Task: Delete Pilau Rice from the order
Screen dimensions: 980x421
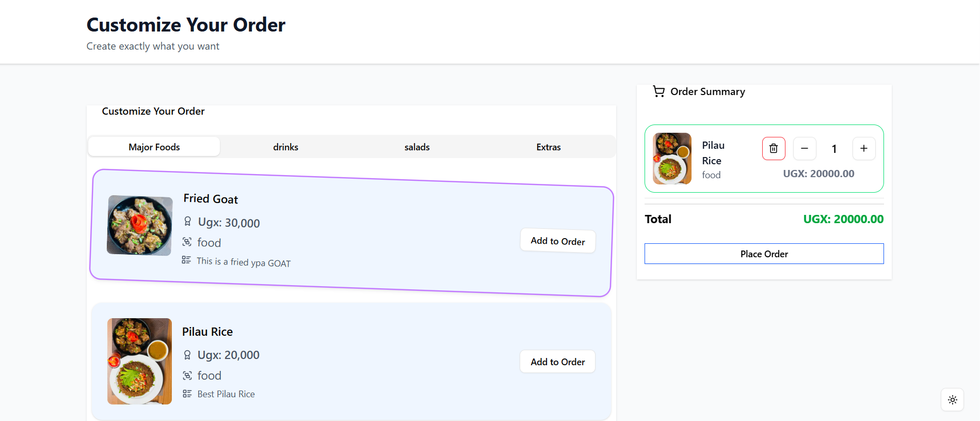Action: (x=773, y=149)
